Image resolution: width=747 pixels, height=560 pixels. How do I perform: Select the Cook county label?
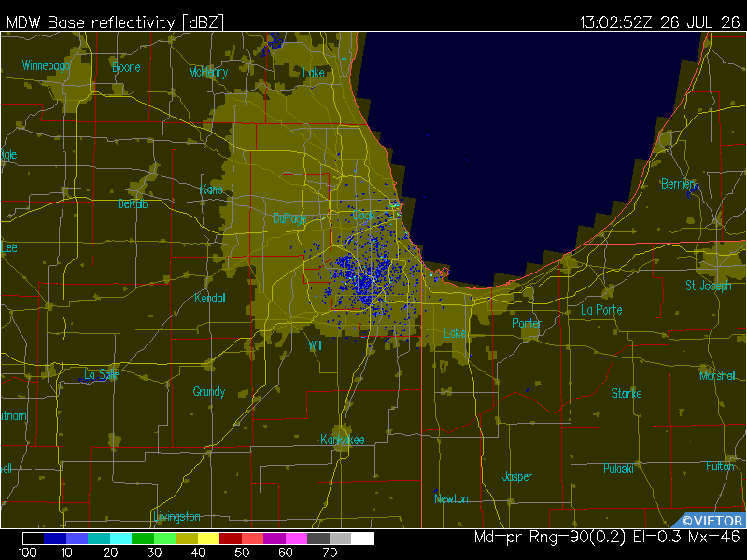click(364, 216)
